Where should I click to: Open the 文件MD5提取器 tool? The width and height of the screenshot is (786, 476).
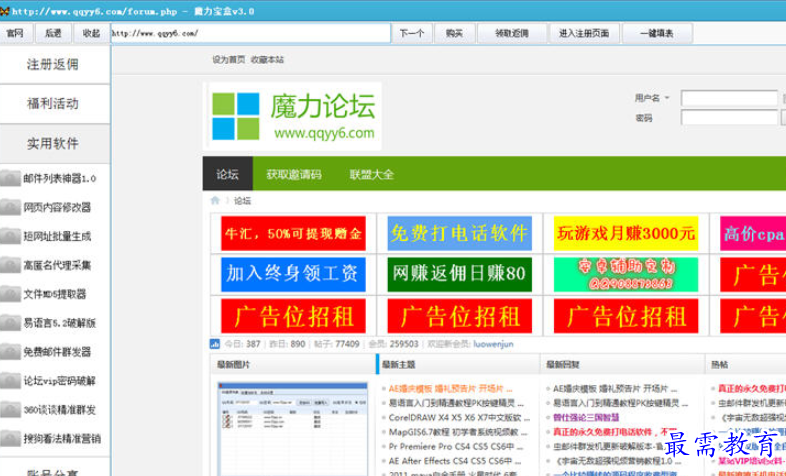click(54, 294)
